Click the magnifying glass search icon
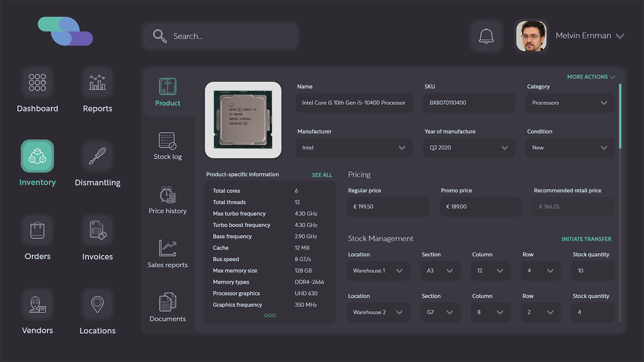Screen dimensions: 644x362 pos(160,36)
